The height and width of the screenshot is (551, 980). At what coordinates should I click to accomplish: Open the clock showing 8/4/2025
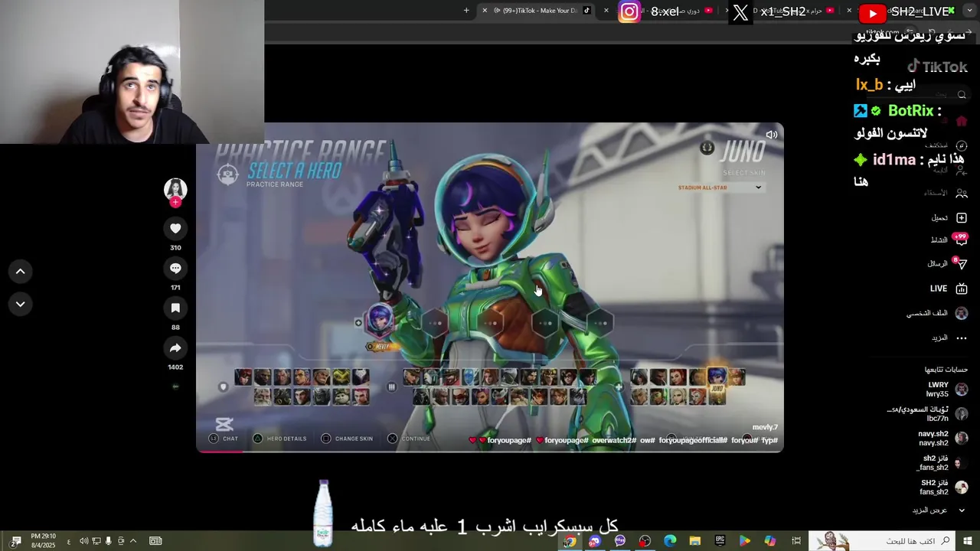[x=43, y=541]
